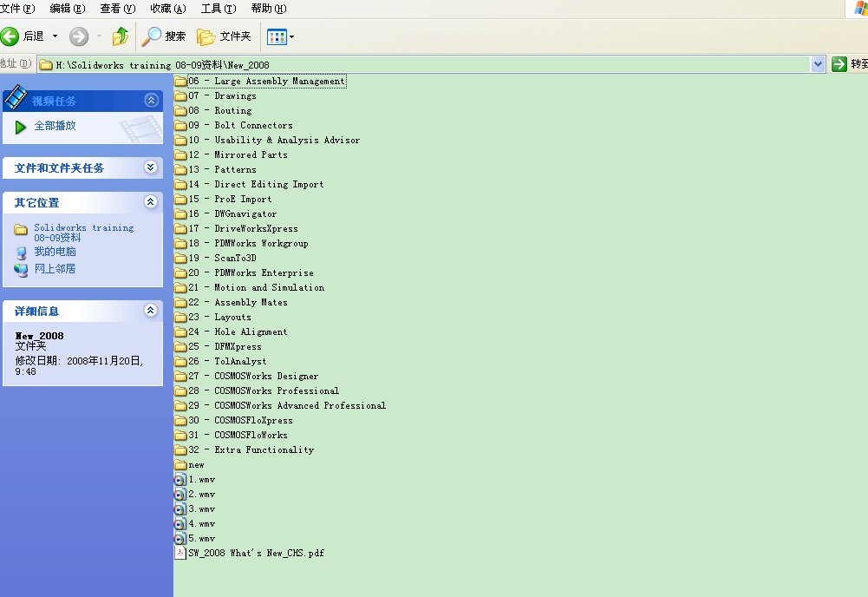The image size is (868, 597).
Task: Toggle the Folders (文件夹) pane
Action: (x=225, y=36)
